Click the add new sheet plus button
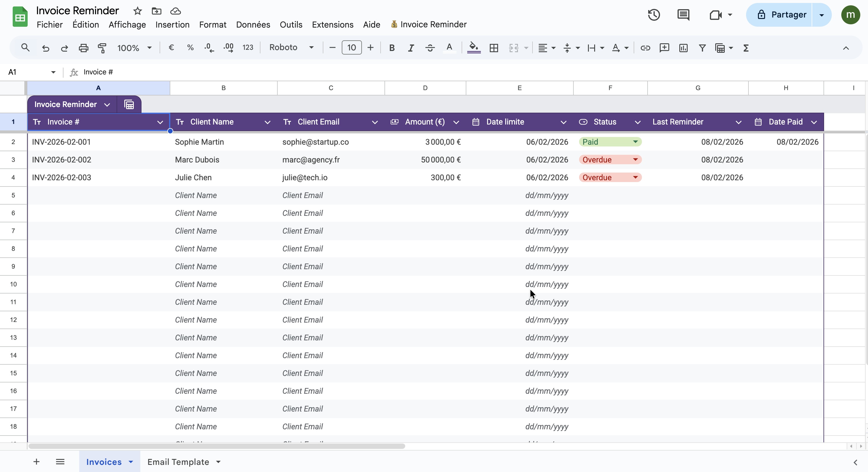This screenshot has height=472, width=868. pyautogui.click(x=36, y=462)
